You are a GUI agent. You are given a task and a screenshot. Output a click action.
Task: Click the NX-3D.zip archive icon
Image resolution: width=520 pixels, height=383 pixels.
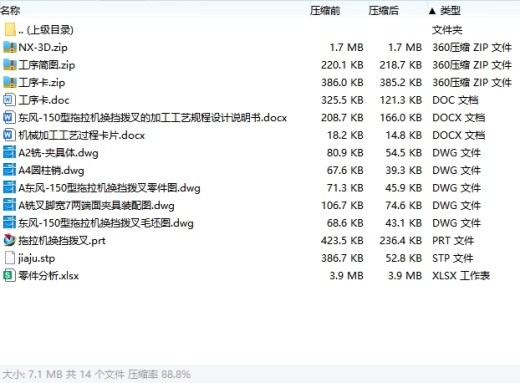tap(10, 47)
